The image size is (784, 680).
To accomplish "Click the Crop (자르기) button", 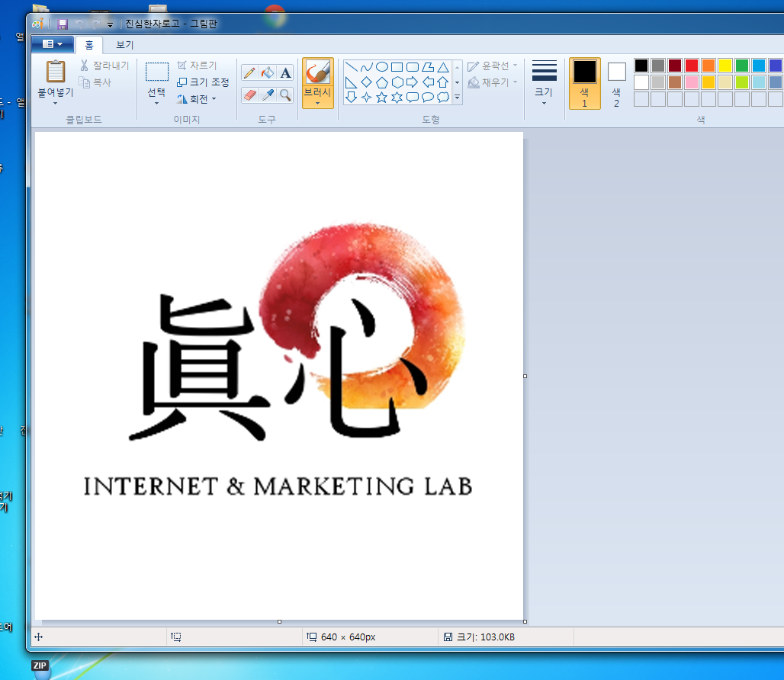I will coord(197,66).
